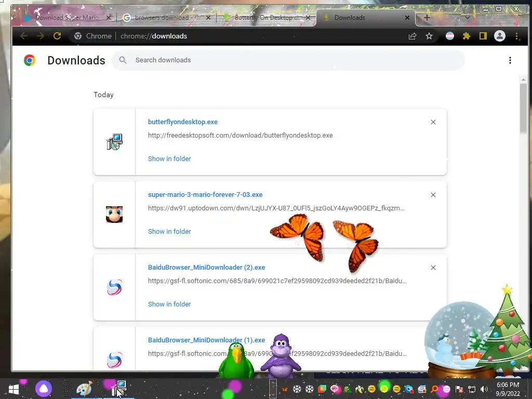Click the Chrome logo beside Downloads heading
The image size is (532, 399).
pos(30,60)
